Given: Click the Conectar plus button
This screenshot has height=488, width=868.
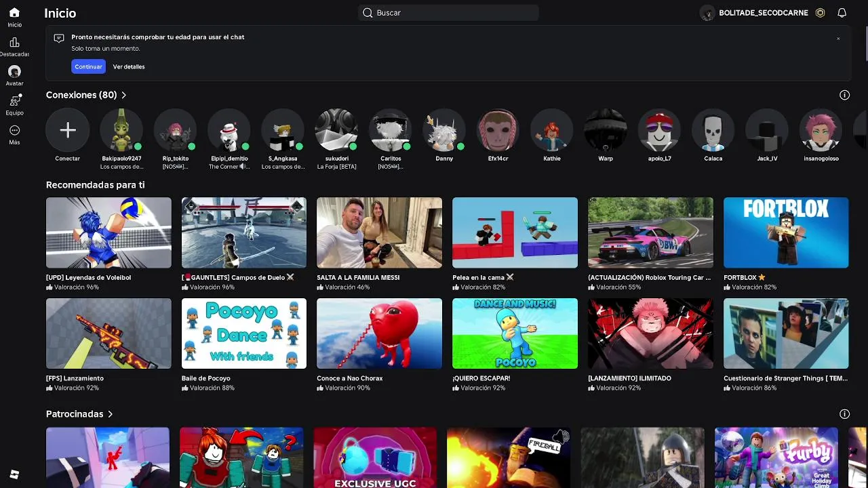Looking at the screenshot, I should (x=67, y=130).
